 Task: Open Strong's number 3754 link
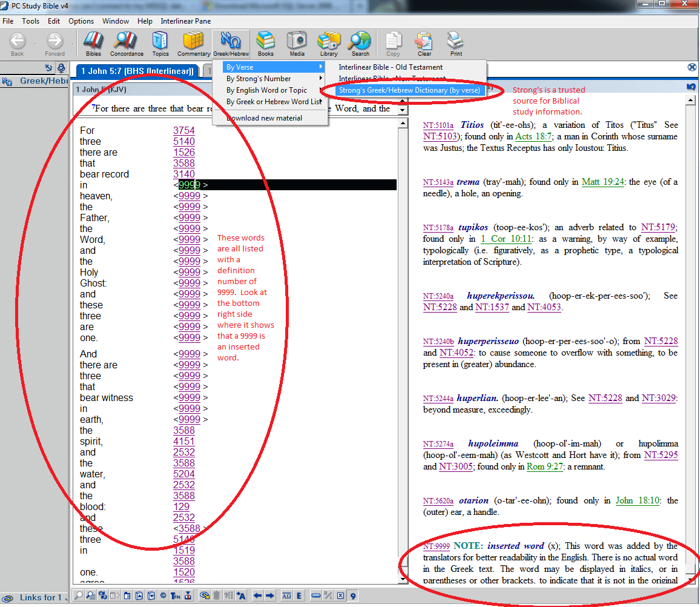(x=184, y=130)
